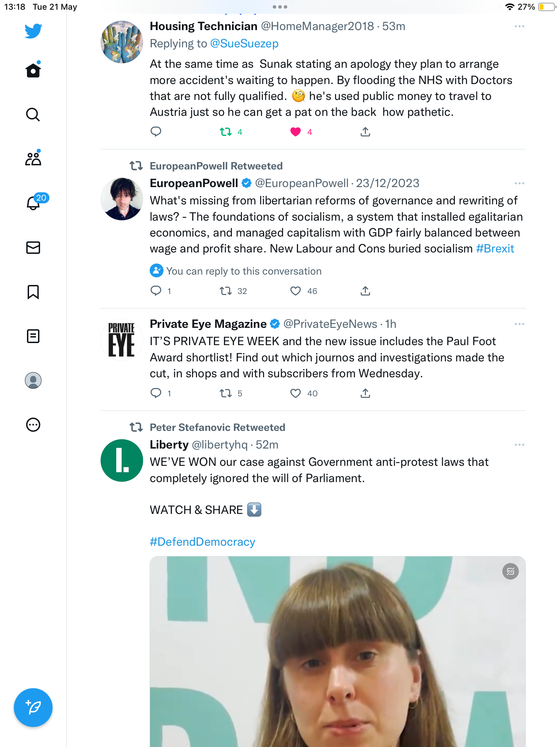Open the @SueSuezep mention link
This screenshot has height=747, width=560.
244,44
